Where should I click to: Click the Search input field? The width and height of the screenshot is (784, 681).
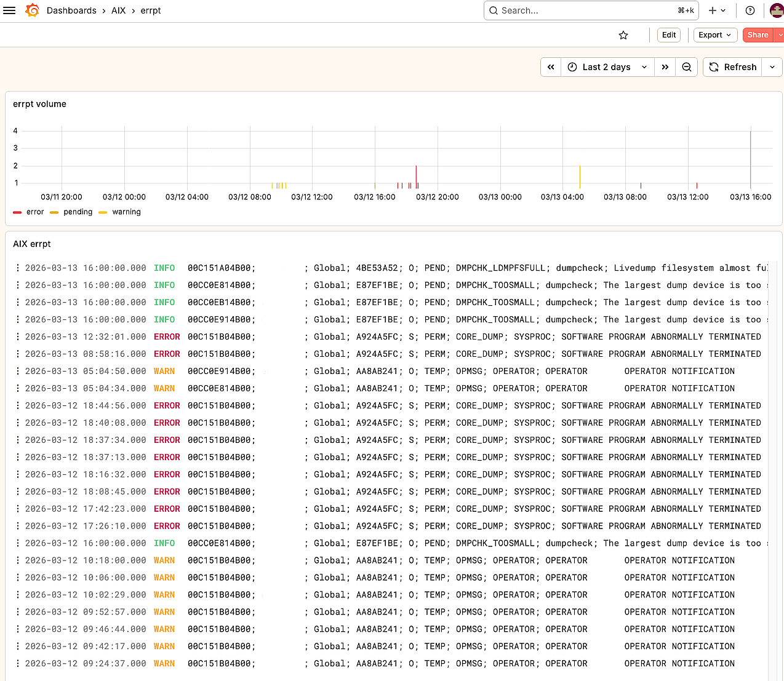point(591,10)
